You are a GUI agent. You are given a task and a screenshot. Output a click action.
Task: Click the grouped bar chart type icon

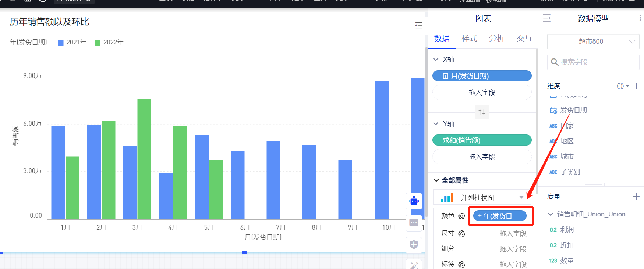pos(447,198)
